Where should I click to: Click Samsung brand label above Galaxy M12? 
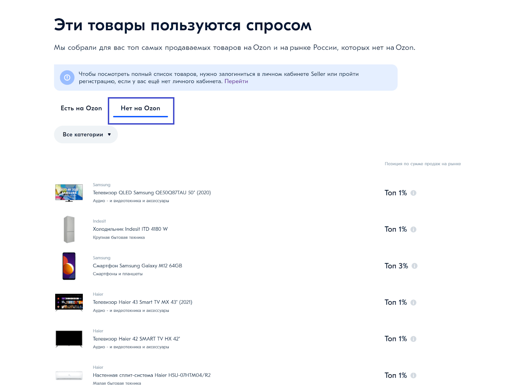(101, 258)
